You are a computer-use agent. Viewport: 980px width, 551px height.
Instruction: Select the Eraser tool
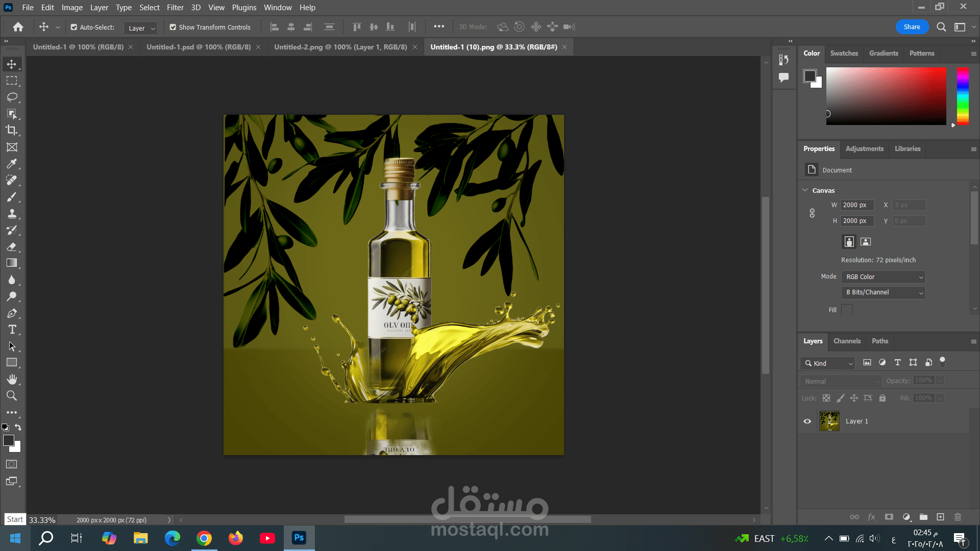(x=12, y=247)
